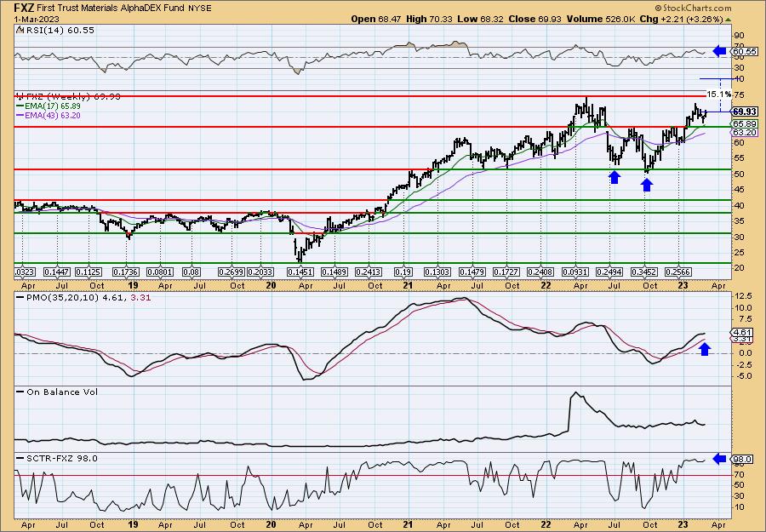
Task: Click the 0.2413 volume box
Action: [x=369, y=272]
